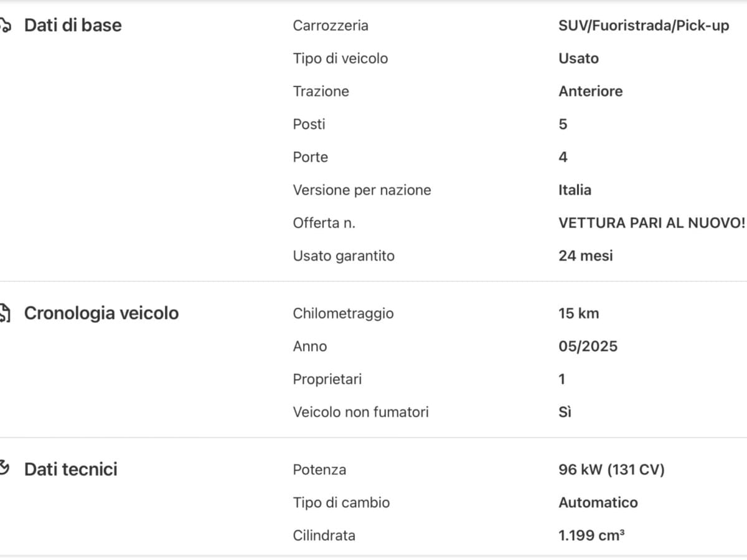Viewport: 747px width, 560px height.
Task: Select the Dati di base section heading
Action: pyautogui.click(x=73, y=26)
